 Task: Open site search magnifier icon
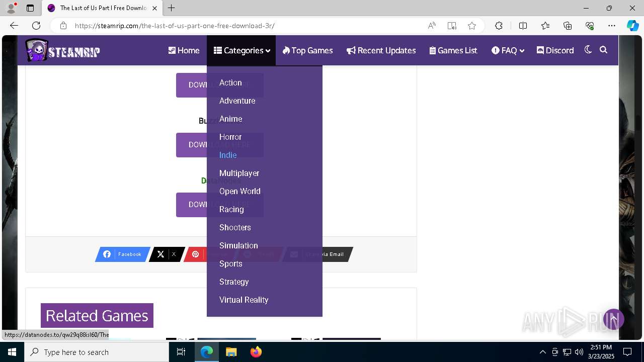[x=604, y=50]
